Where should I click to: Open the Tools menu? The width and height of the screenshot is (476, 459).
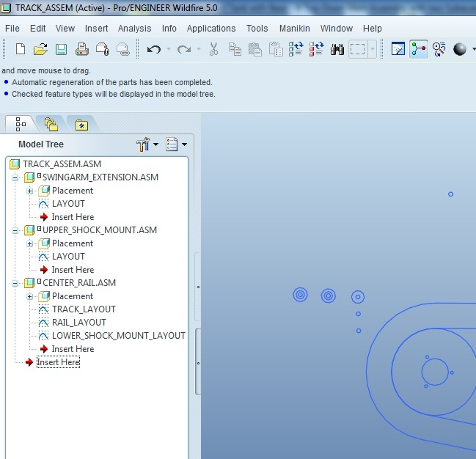(257, 29)
